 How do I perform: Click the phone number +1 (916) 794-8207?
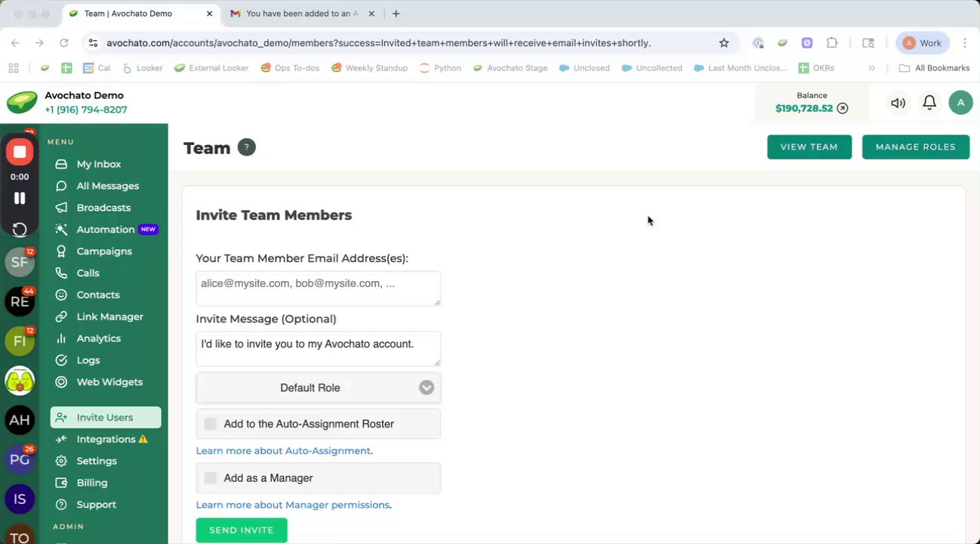[x=86, y=110]
